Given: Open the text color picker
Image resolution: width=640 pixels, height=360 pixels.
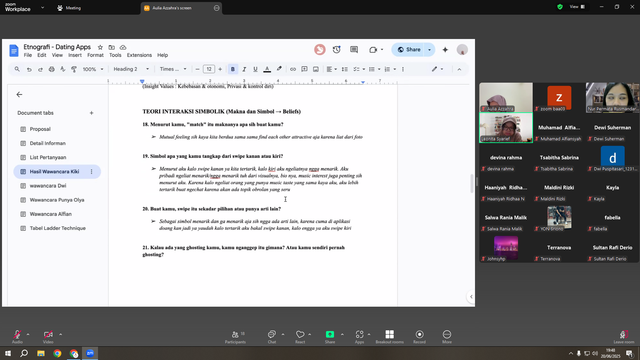Looking at the screenshot, I should [267, 69].
